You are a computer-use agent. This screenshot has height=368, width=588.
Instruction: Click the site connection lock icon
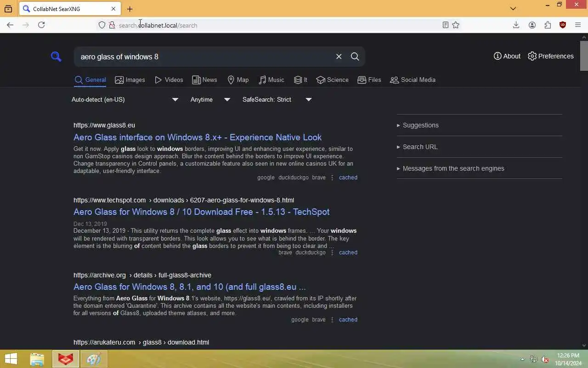(112, 25)
